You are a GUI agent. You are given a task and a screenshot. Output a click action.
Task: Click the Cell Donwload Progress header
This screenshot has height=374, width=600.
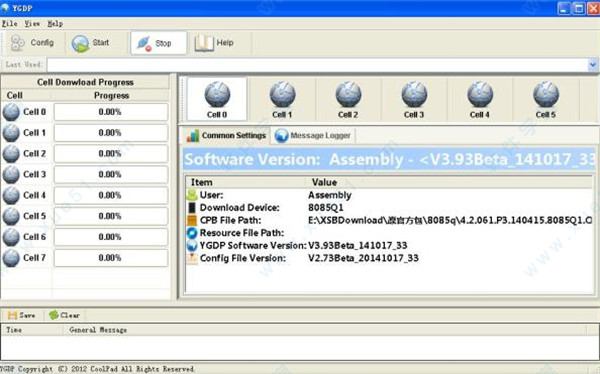click(x=85, y=82)
